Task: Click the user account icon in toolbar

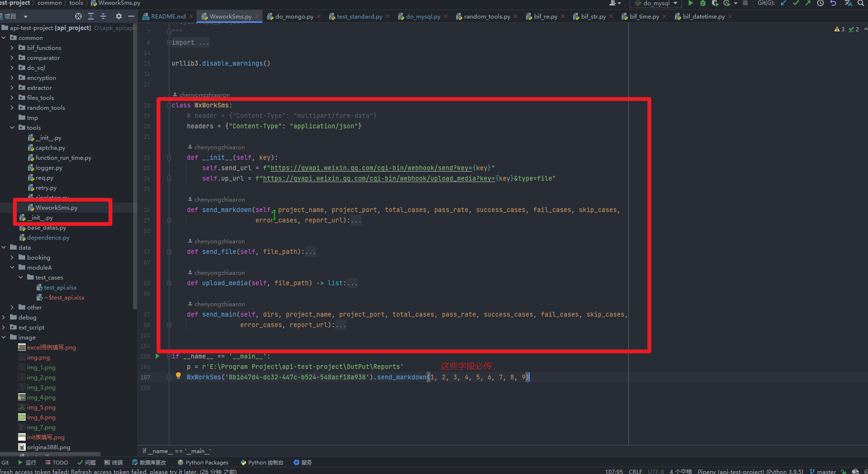Action: pos(614,3)
